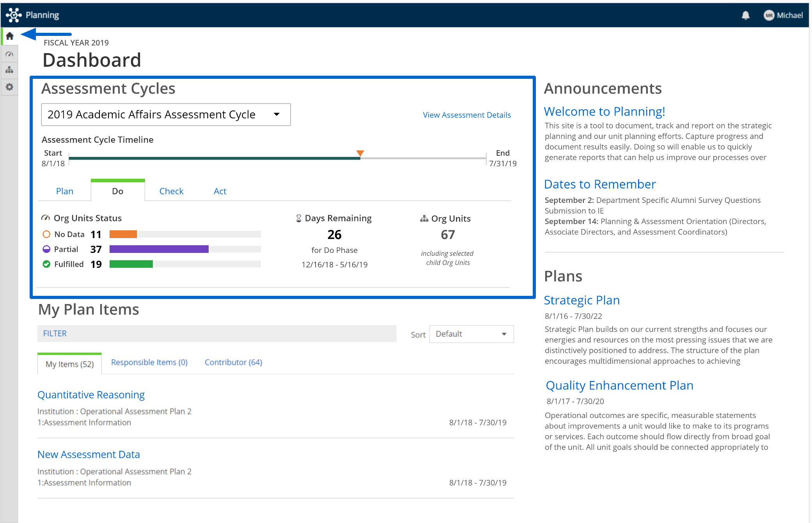Open the Strategic Plan link
The height and width of the screenshot is (523, 812).
[x=582, y=300]
